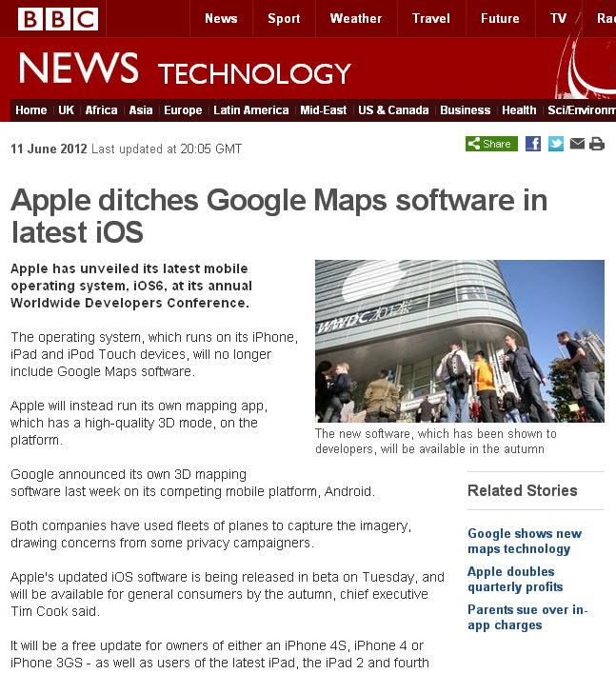Open Sport in the top navigation
This screenshot has width=616, height=674.
click(284, 18)
